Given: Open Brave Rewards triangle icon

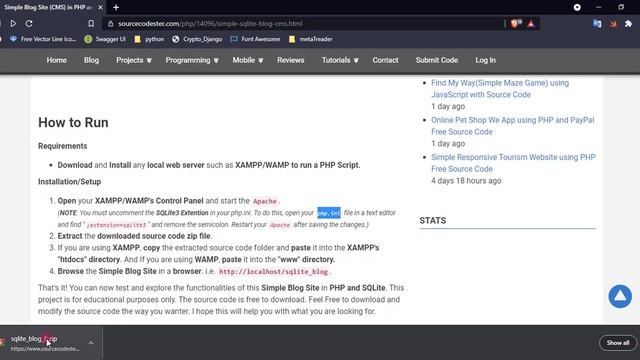Looking at the screenshot, I should point(531,24).
